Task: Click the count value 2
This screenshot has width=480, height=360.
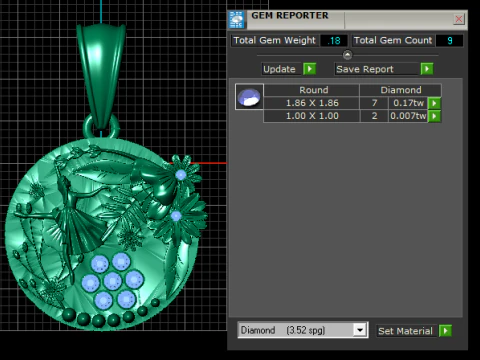Action: [374, 116]
